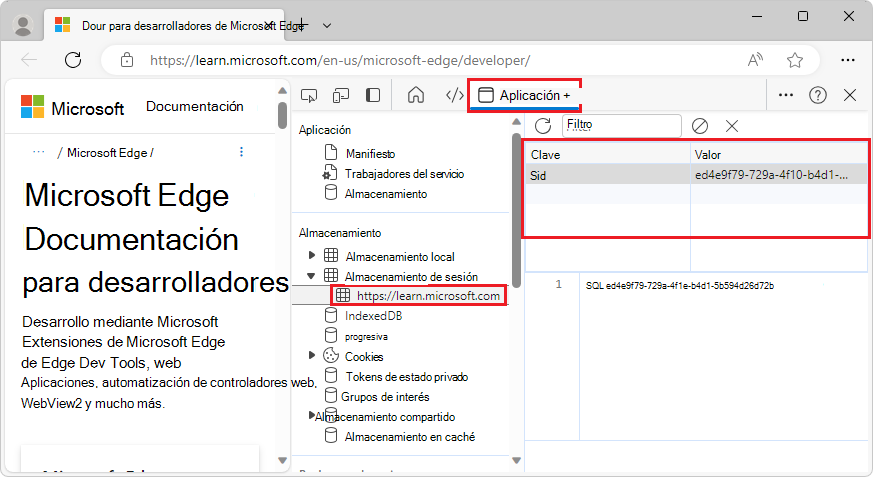This screenshot has height=477, width=873.
Task: Click the sidebar tree scrollbar thumb
Action: [516, 210]
